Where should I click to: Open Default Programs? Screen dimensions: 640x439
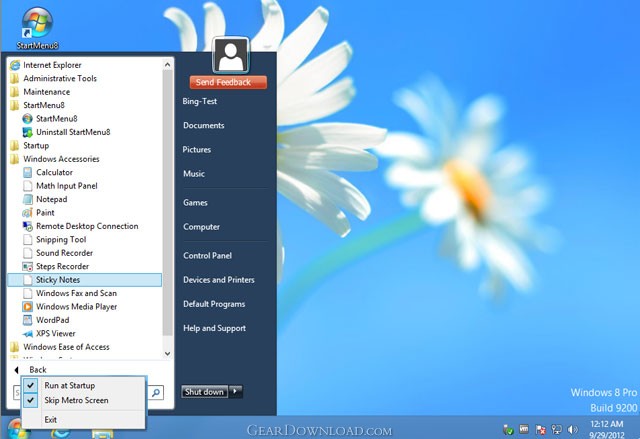[x=214, y=304]
